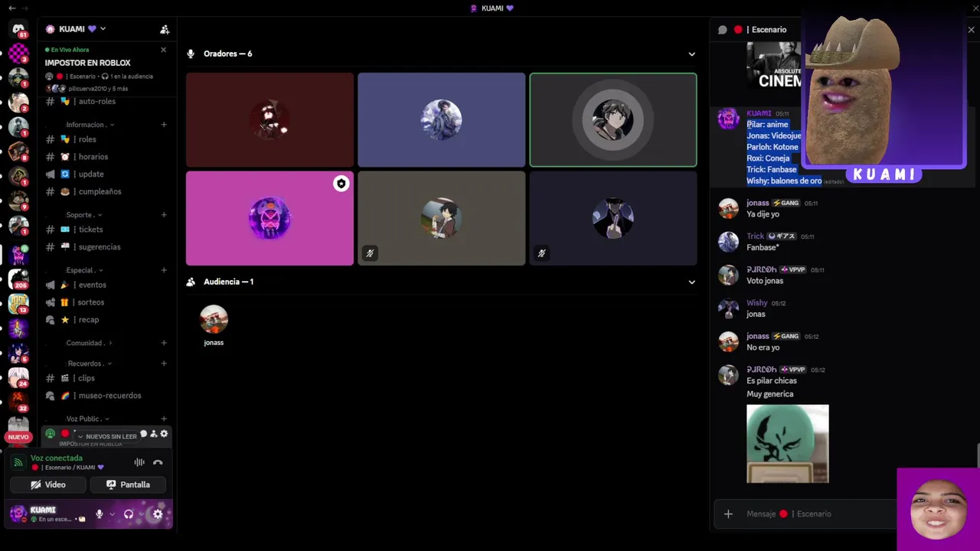Click invite-to-stage icon in channel list row
Image resolution: width=980 pixels, height=551 pixels.
154,434
